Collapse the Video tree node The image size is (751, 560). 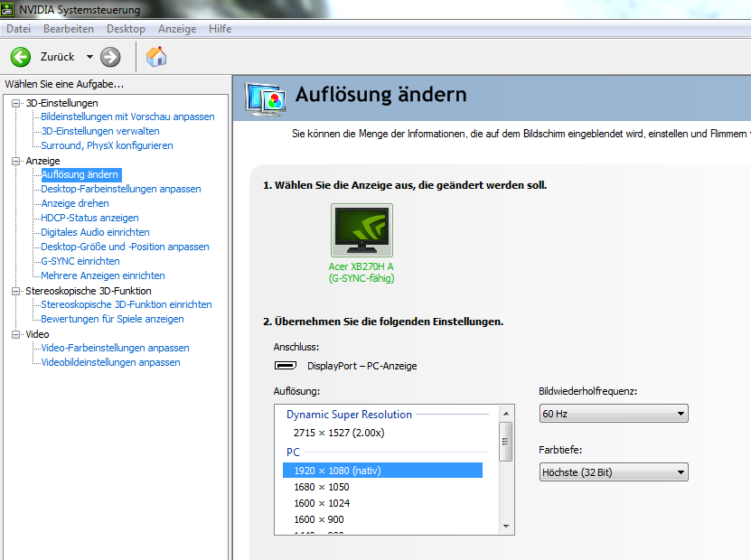click(15, 334)
